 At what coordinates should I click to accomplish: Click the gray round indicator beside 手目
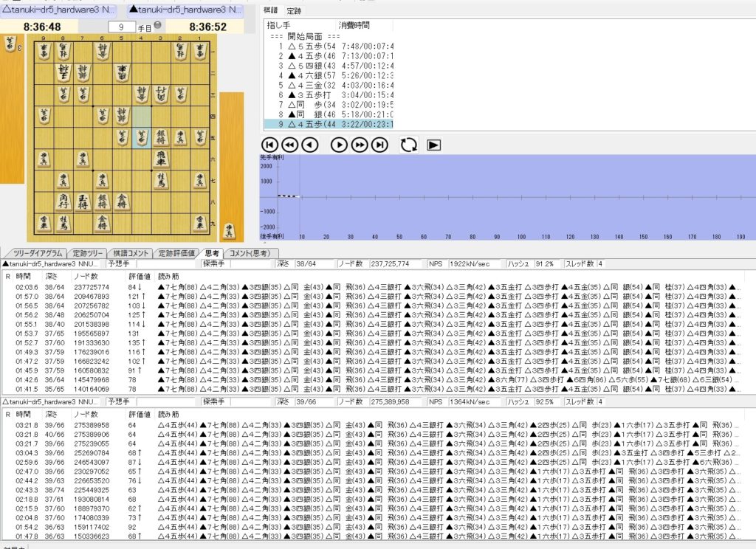click(168, 26)
